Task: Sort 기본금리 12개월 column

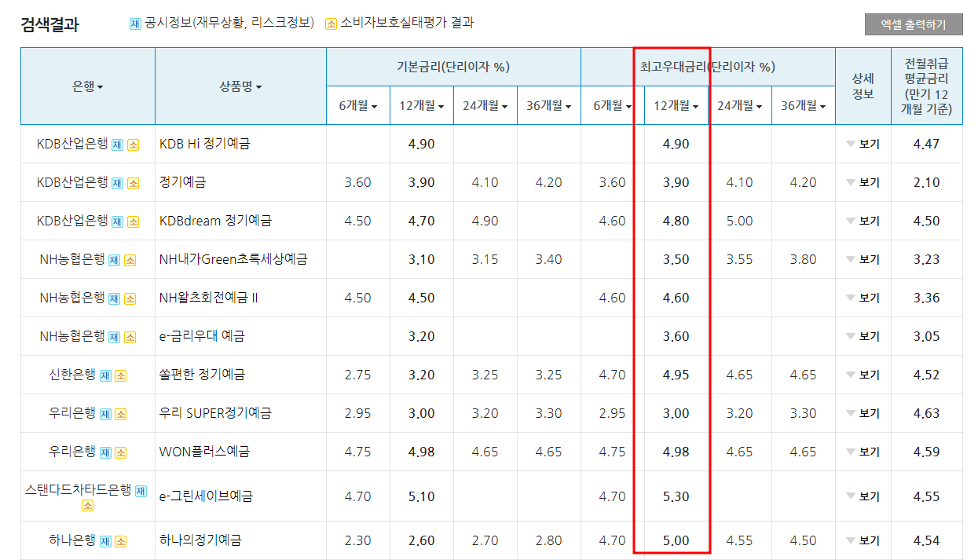Action: 422,105
